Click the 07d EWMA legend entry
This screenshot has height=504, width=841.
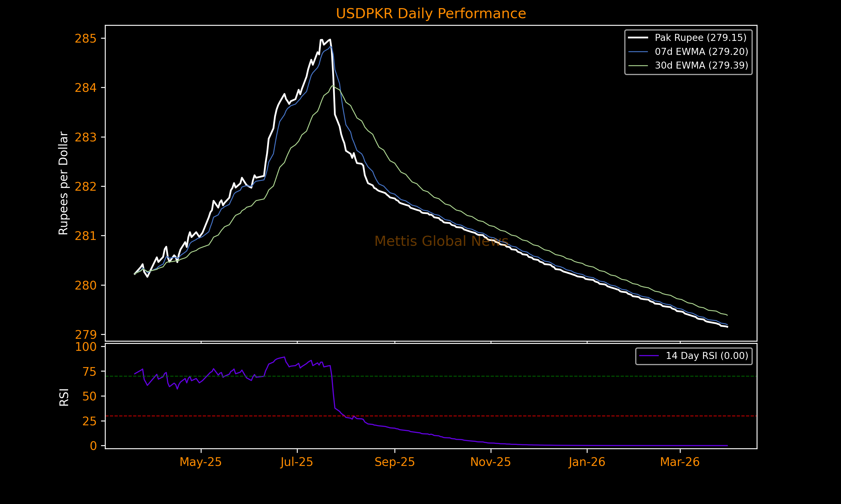tap(701, 52)
